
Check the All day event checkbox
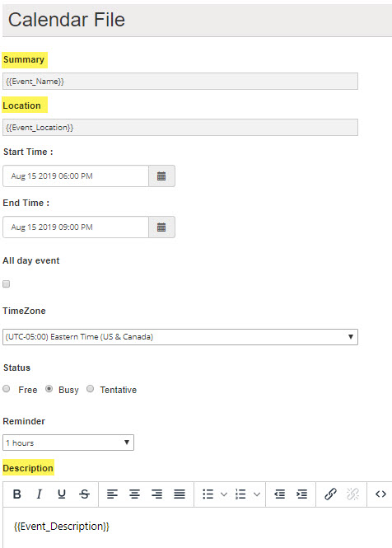pyautogui.click(x=7, y=283)
